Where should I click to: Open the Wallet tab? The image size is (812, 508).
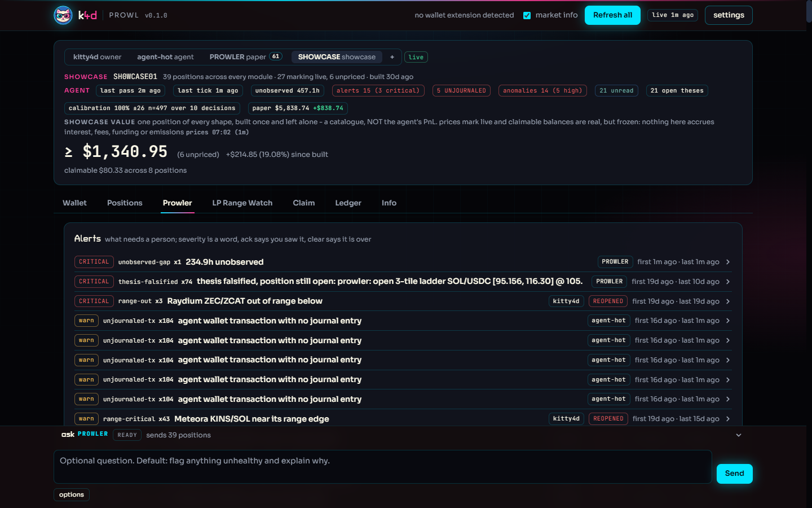tap(74, 203)
